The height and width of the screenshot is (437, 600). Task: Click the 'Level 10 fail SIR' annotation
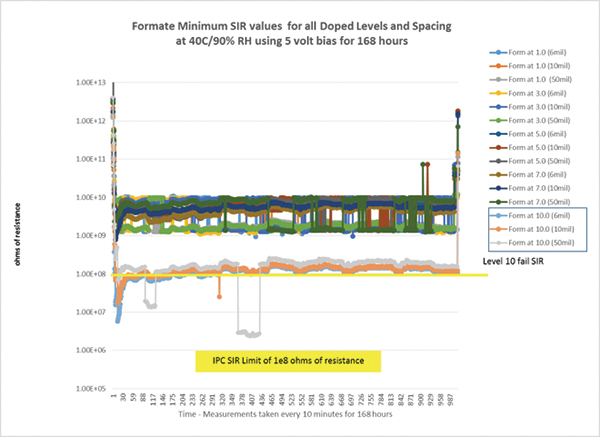tap(513, 261)
